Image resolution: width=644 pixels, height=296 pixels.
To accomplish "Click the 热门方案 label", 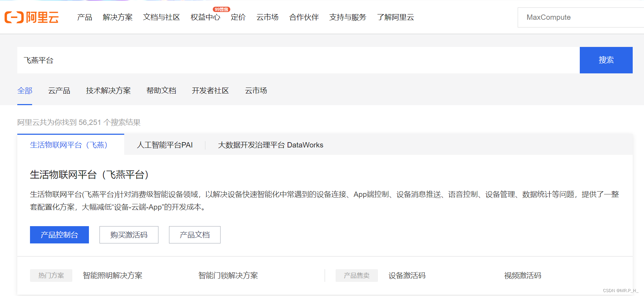I will click(51, 276).
